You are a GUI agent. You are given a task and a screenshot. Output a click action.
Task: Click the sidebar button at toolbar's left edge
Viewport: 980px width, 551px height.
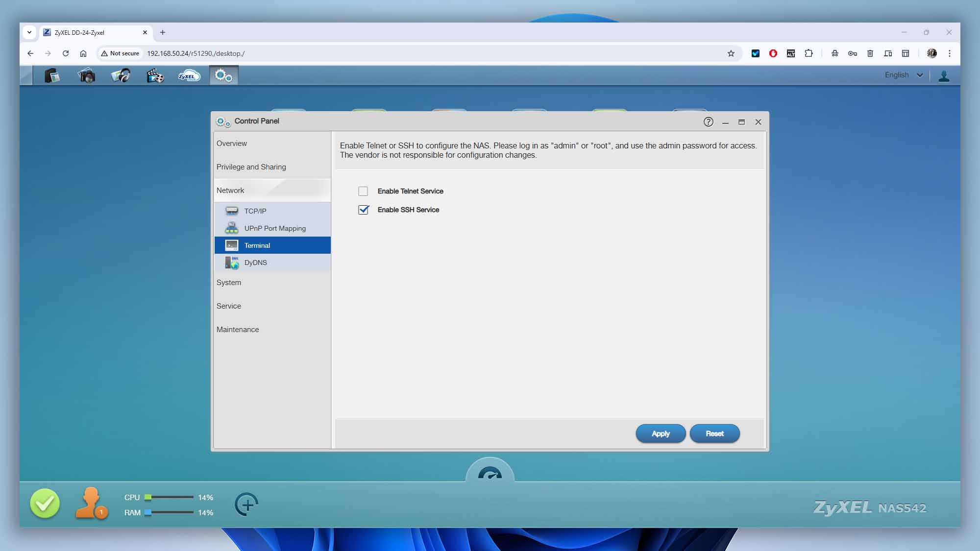[26, 75]
